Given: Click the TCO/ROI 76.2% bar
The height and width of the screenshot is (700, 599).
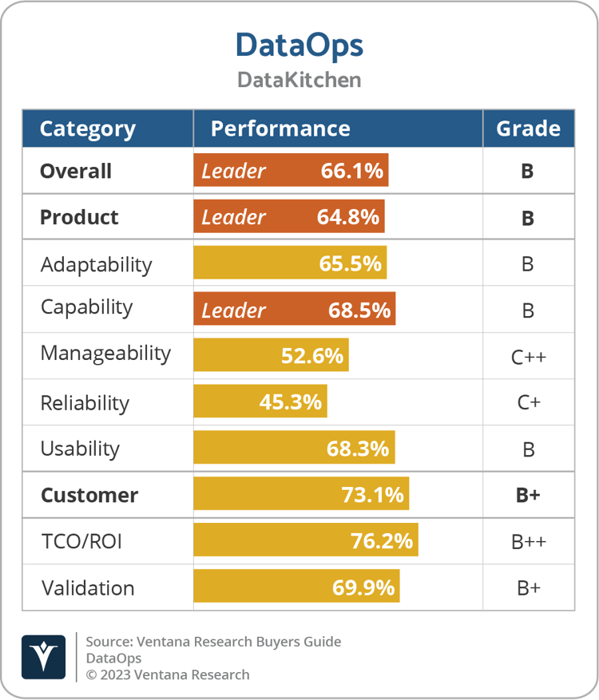Looking at the screenshot, I should coord(306,541).
